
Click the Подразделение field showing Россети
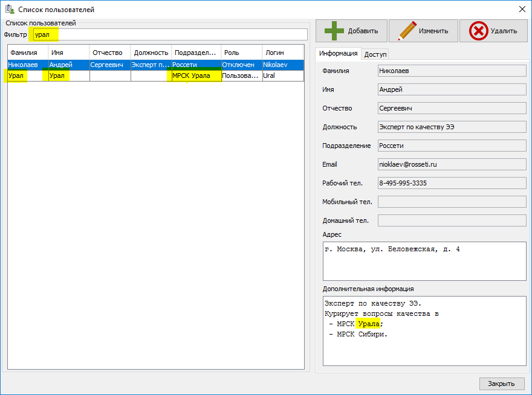click(452, 146)
